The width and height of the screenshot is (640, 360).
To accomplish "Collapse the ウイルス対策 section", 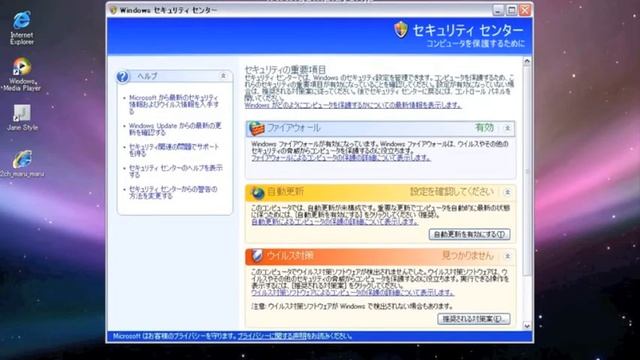I will [x=507, y=256].
